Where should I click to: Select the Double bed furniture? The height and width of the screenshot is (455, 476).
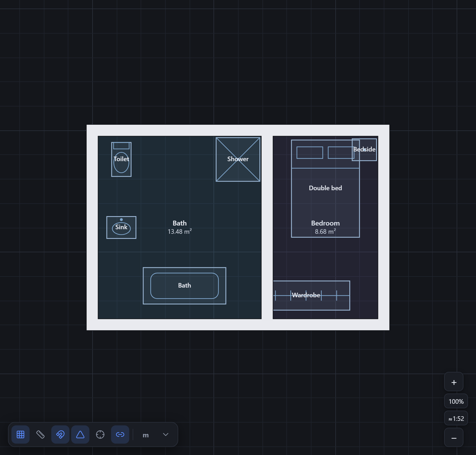pyautogui.click(x=325, y=188)
